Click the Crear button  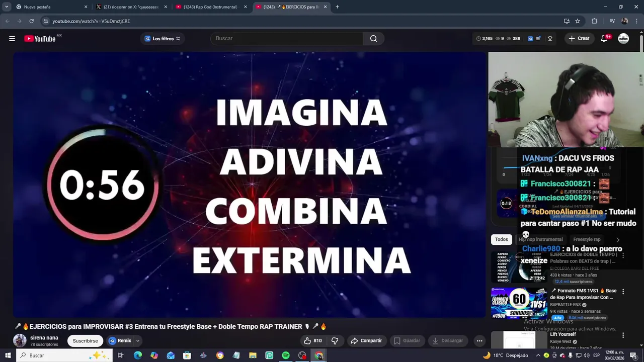579,39
